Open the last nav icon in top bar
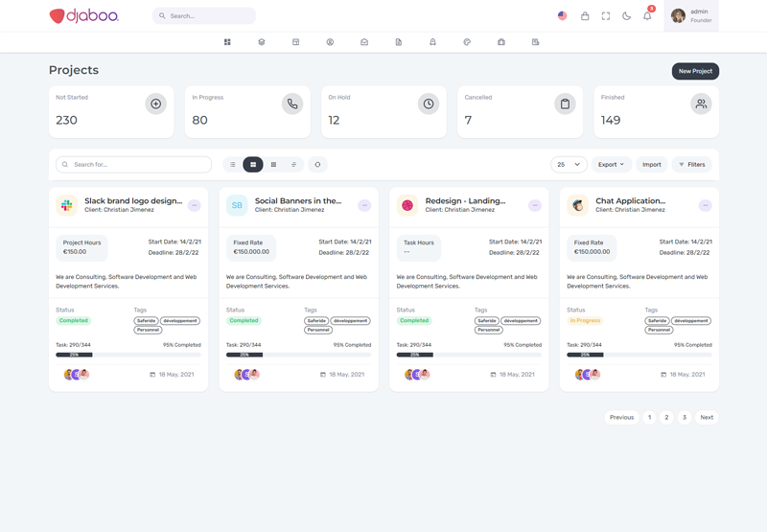 (x=536, y=42)
